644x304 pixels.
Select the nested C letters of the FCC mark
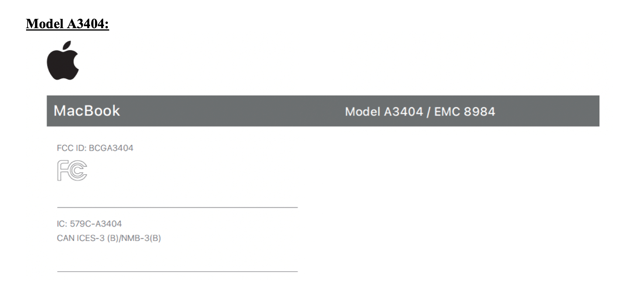(78, 171)
